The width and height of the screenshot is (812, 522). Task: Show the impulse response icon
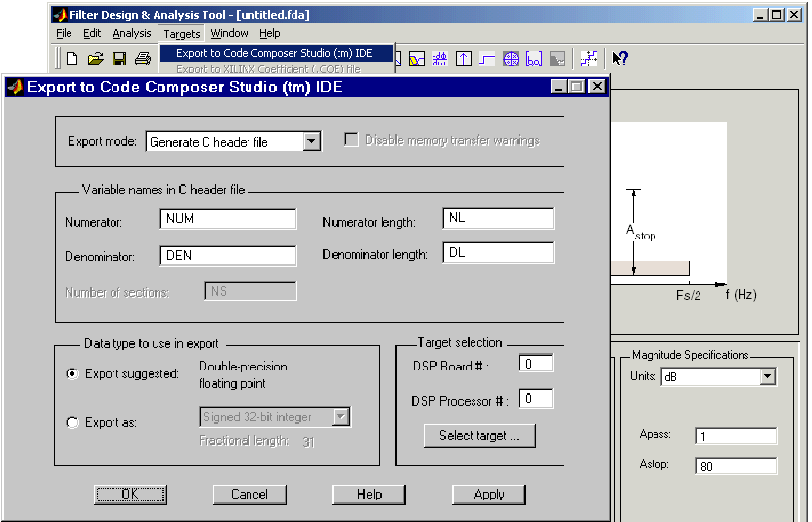(464, 59)
